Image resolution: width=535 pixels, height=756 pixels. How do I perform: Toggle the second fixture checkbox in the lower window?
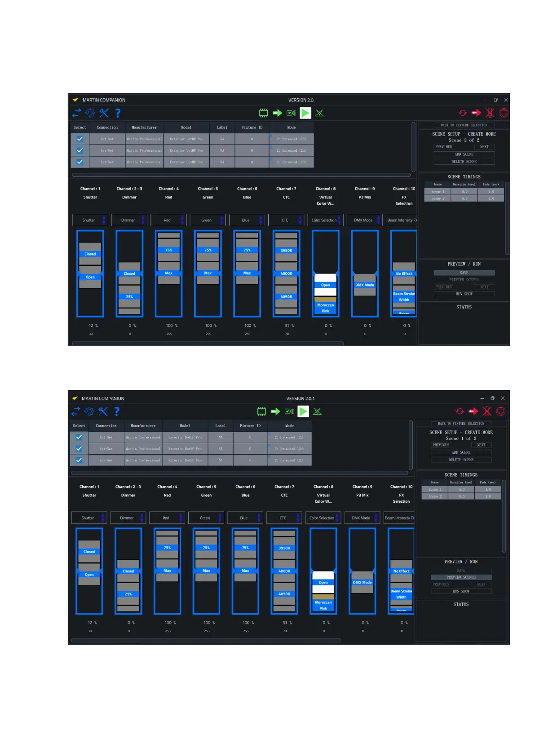click(79, 448)
